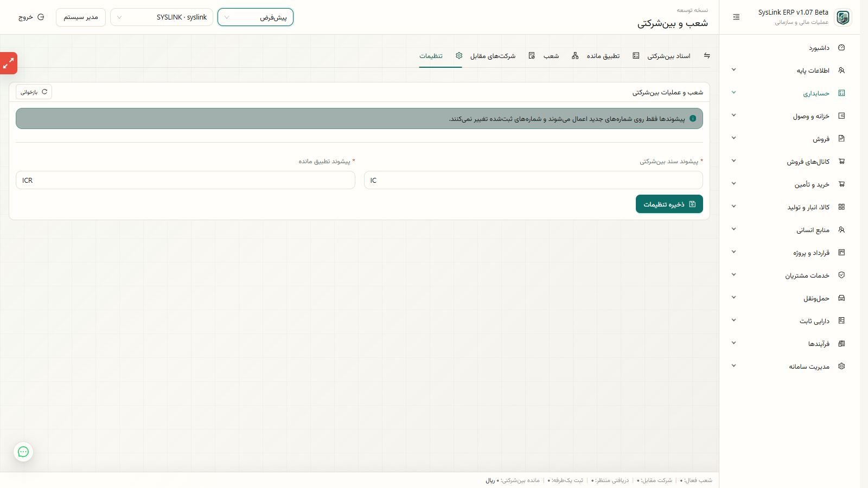Open the SYSLINK · syslink company dropdown
Image resolution: width=868 pixels, height=488 pixels.
pos(162,17)
